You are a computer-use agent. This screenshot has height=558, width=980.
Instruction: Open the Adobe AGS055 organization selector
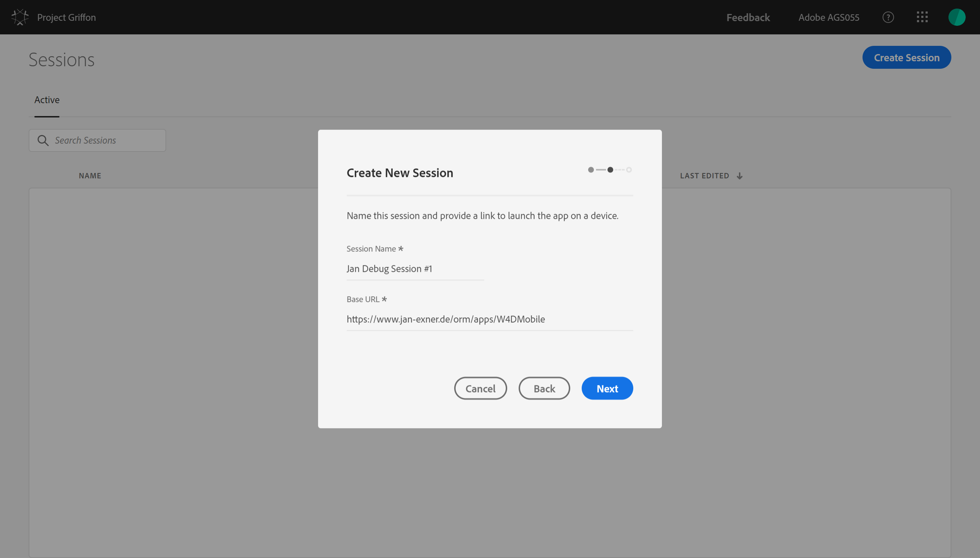(x=828, y=17)
